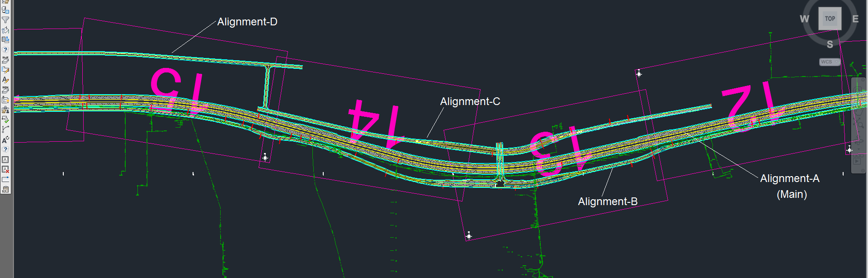The width and height of the screenshot is (868, 278).
Task: Select the Alignment-A label text
Action: point(790,178)
